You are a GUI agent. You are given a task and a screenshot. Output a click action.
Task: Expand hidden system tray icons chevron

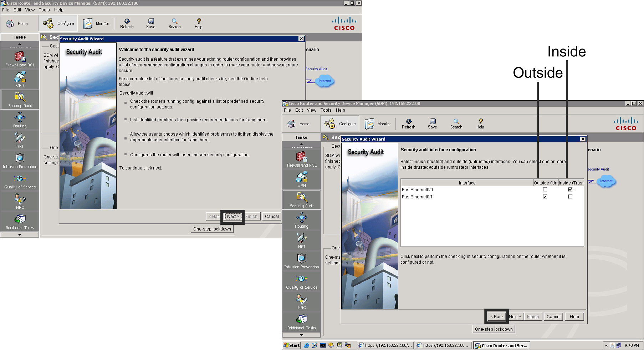coord(606,345)
